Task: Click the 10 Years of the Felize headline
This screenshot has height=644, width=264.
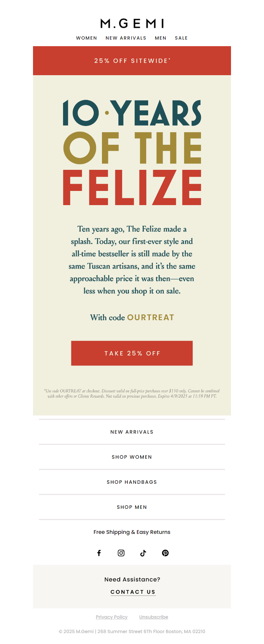Action: (x=132, y=152)
